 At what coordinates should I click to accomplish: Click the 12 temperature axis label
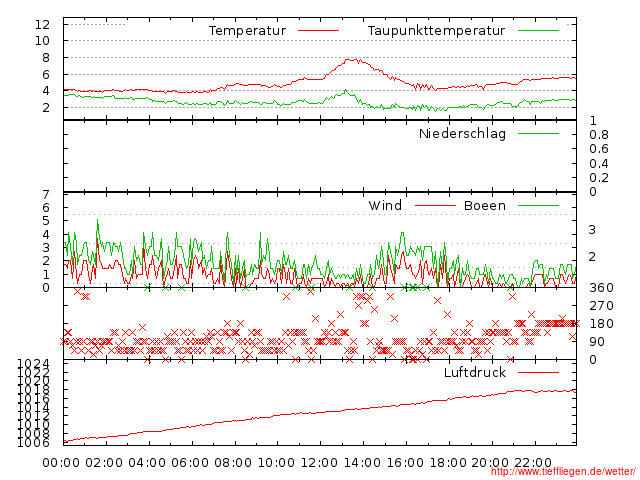click(42, 24)
